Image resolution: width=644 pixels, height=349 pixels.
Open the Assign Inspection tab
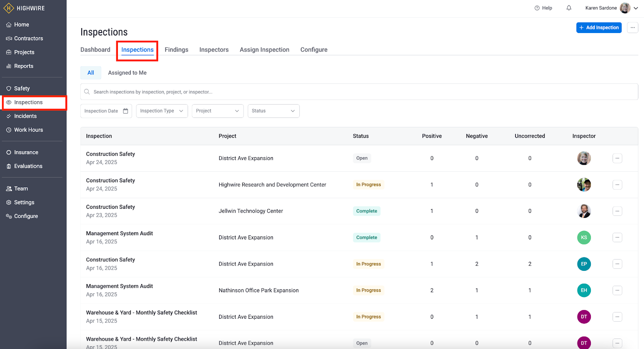[264, 50]
